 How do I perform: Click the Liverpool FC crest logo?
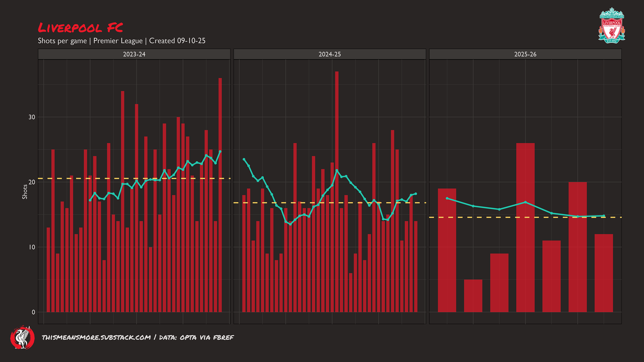click(612, 25)
